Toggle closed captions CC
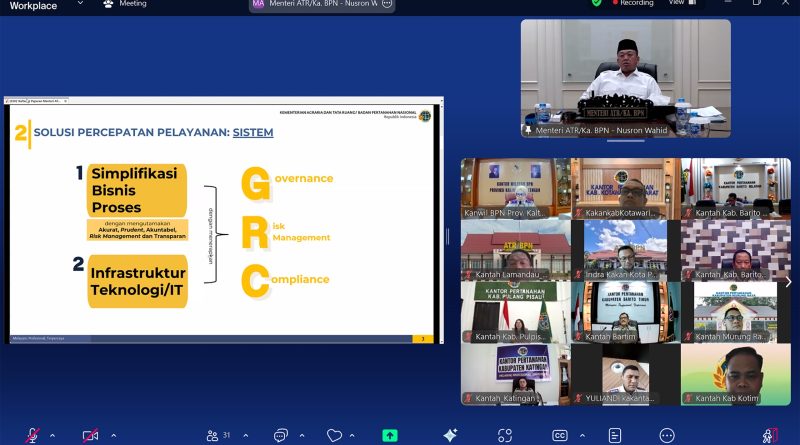 click(560, 435)
